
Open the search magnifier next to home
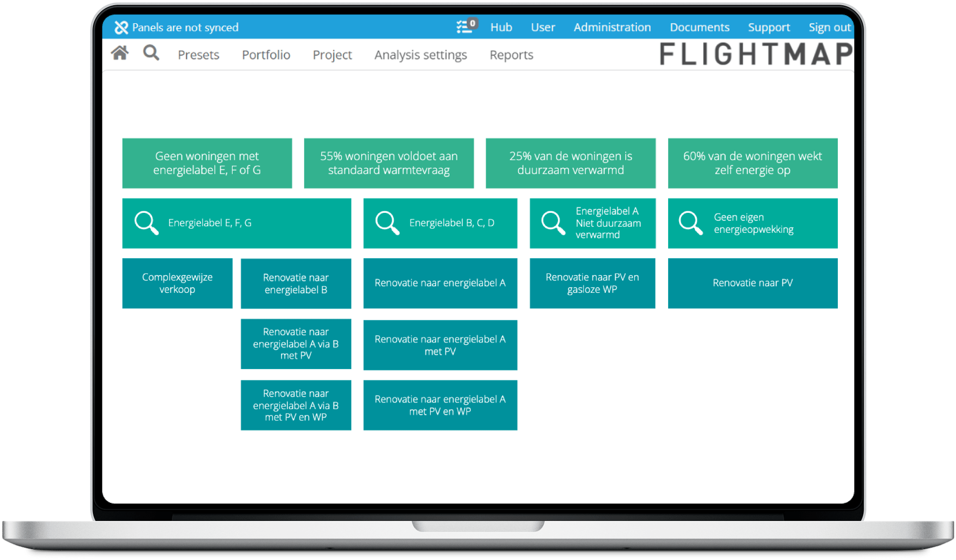coord(152,54)
